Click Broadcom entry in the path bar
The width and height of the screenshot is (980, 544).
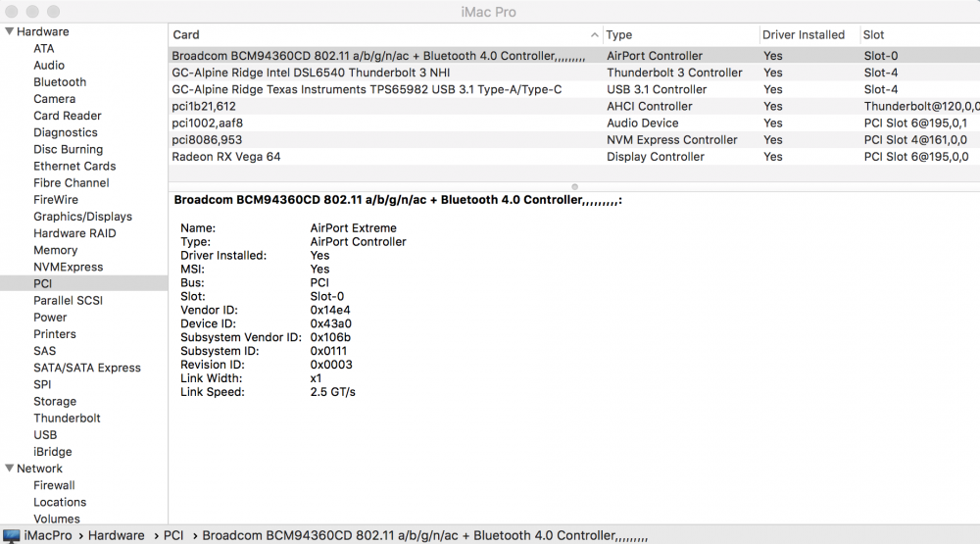[425, 536]
